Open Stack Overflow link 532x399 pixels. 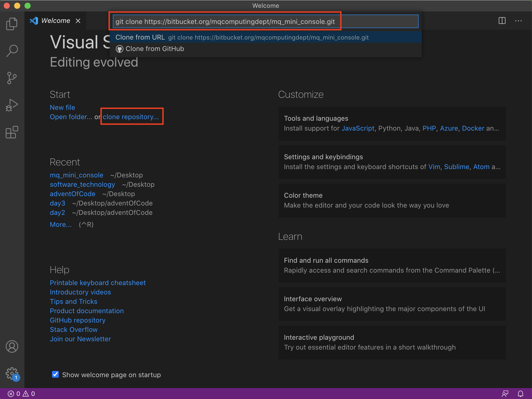[74, 330]
